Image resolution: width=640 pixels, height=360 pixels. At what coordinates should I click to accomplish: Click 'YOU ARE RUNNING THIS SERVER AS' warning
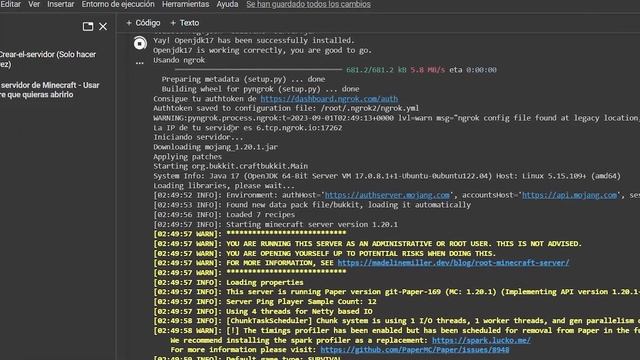coord(367,244)
